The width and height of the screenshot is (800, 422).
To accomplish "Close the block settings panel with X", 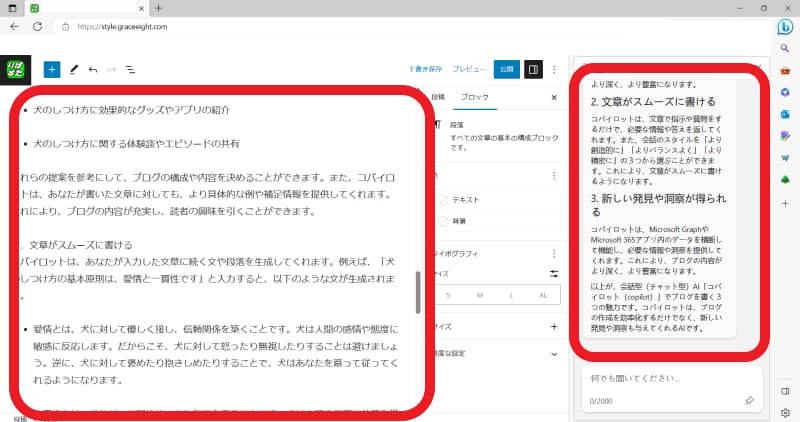I will click(554, 97).
